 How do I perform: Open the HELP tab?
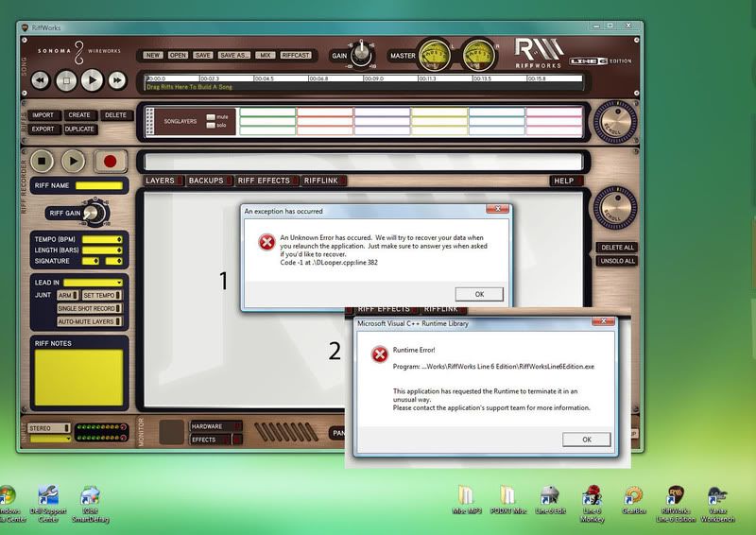pos(566,181)
